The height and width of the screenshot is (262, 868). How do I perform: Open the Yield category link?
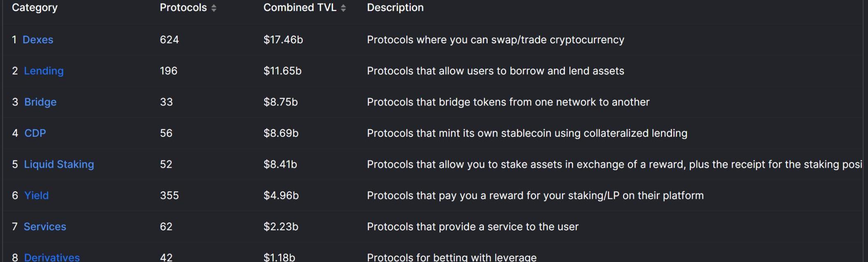(36, 195)
